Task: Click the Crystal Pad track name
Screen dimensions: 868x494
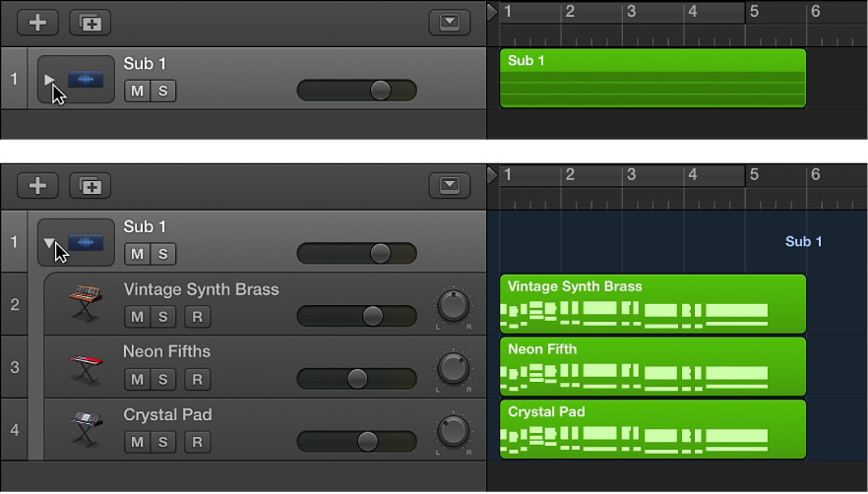Action: coord(167,415)
